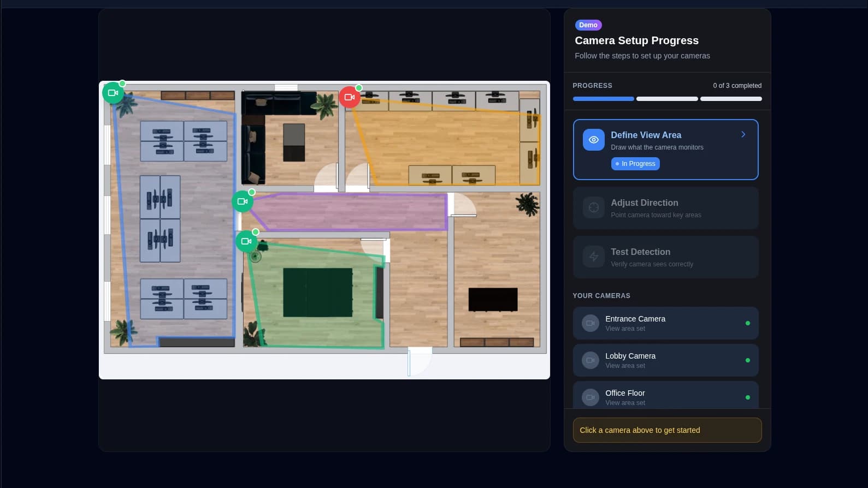Click the Adjust Direction compass icon

point(594,207)
